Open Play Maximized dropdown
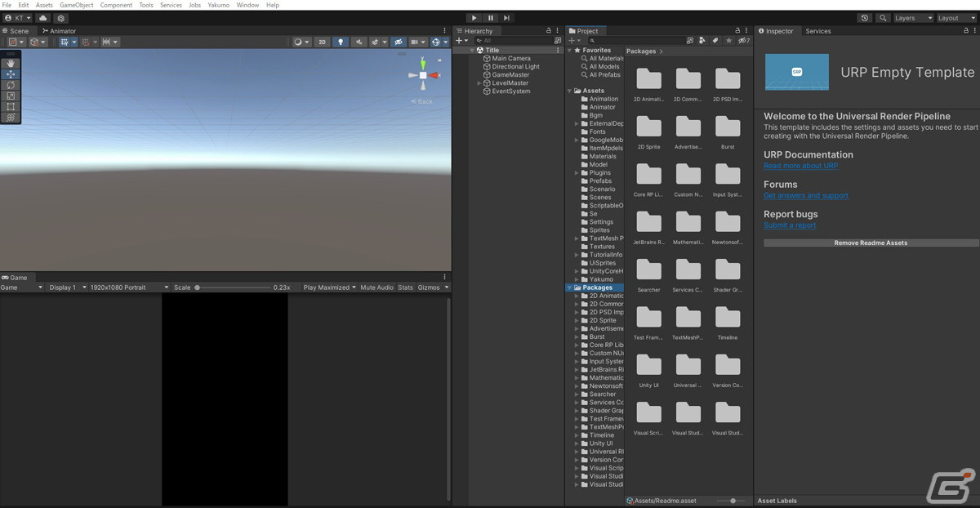980x508 pixels. (x=329, y=287)
